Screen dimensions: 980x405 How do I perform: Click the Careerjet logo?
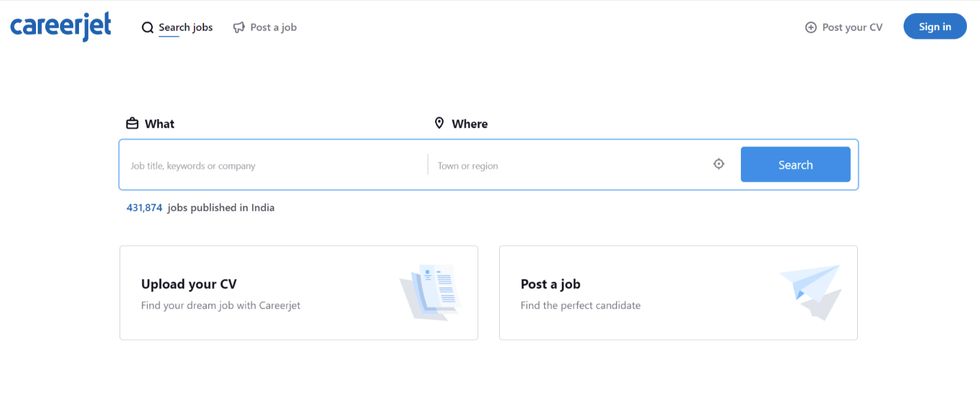click(60, 27)
